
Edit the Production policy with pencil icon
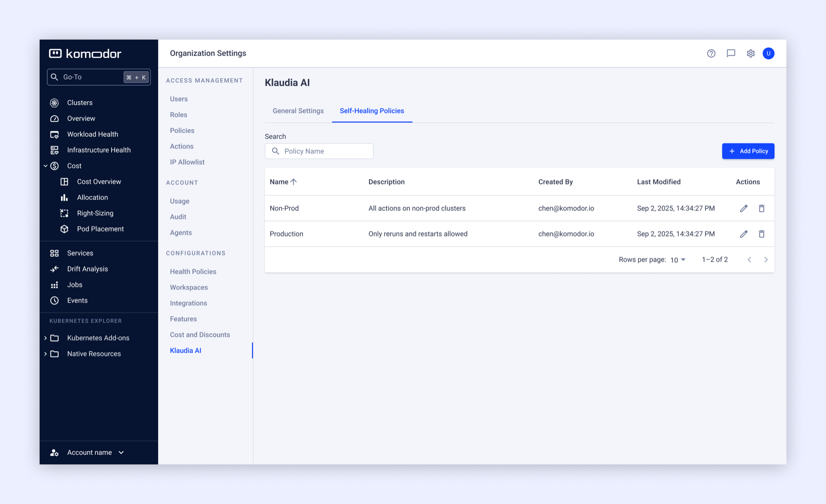point(743,234)
